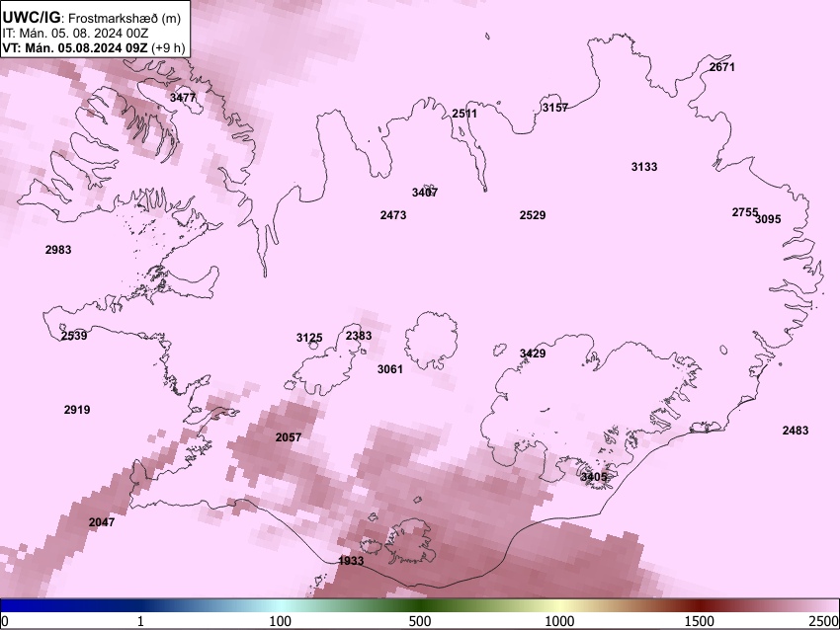The image size is (840, 630).
Task: Select the IT initial time line
Action: coord(75,34)
